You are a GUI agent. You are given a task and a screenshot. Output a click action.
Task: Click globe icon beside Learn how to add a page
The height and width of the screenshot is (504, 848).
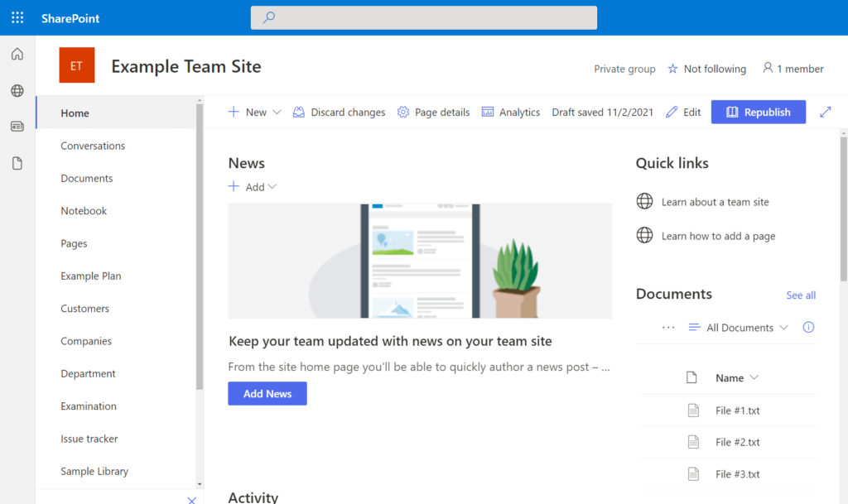pos(644,236)
